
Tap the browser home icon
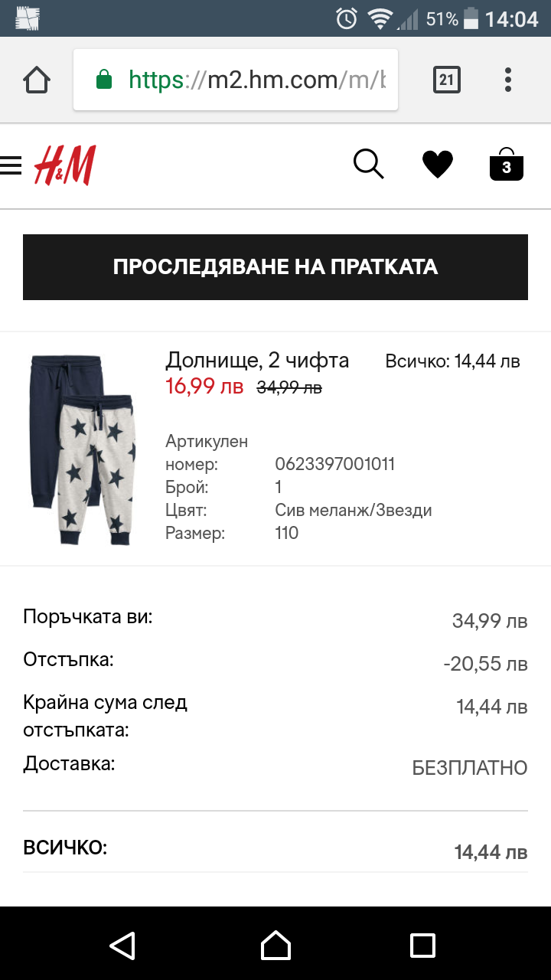37,80
